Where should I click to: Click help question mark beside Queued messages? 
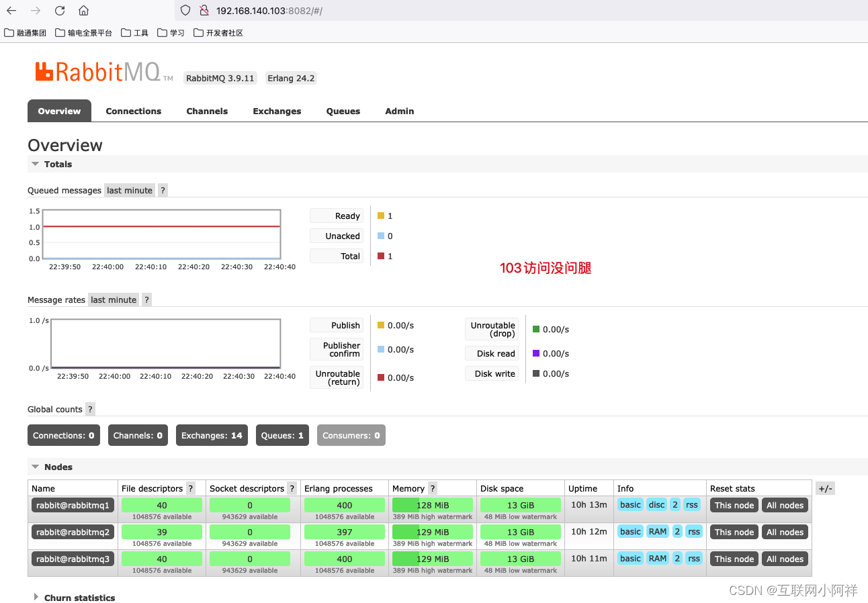[x=163, y=191]
